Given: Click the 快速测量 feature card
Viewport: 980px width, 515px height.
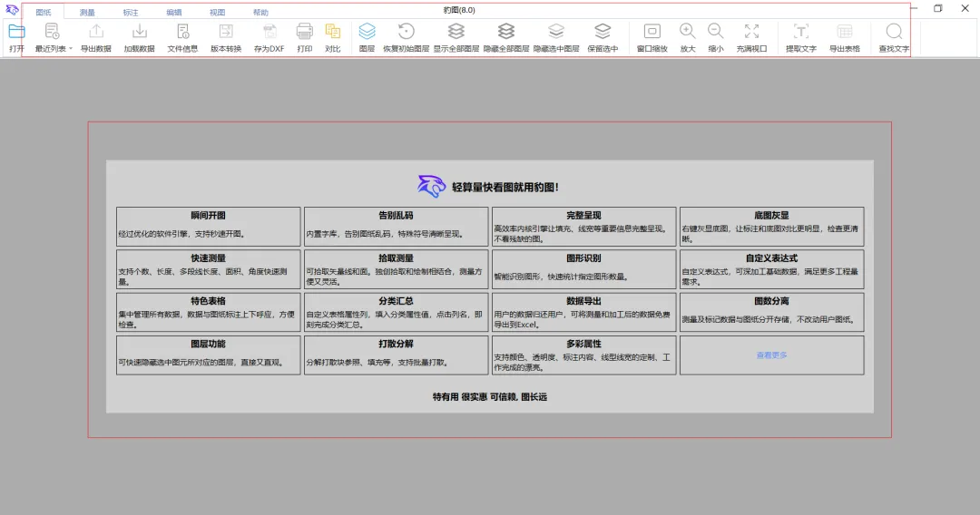Looking at the screenshot, I should pos(208,269).
